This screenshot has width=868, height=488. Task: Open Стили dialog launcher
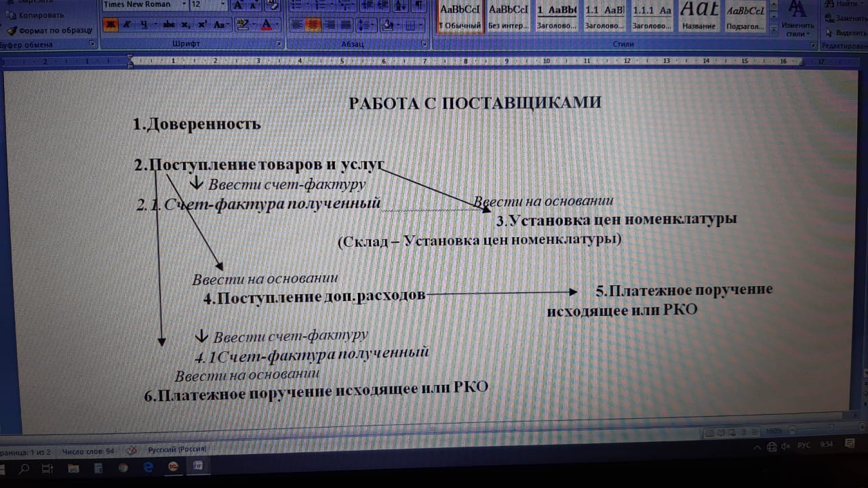click(813, 44)
